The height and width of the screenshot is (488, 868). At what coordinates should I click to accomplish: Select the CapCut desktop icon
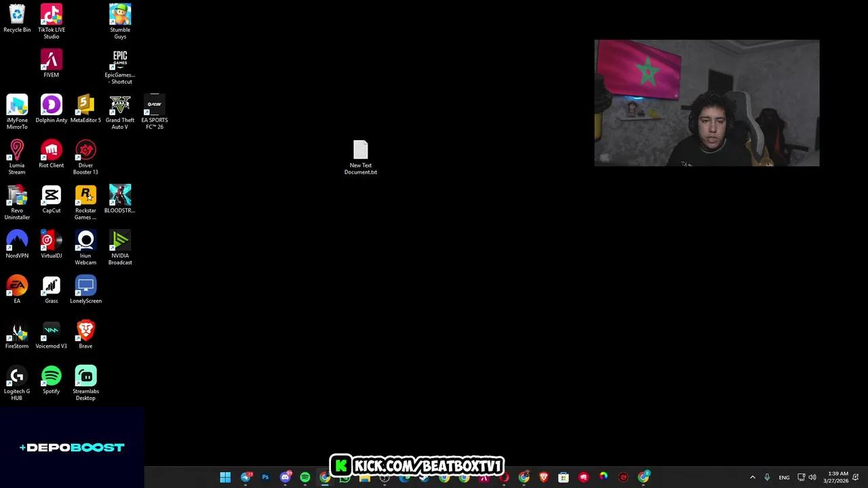(52, 195)
